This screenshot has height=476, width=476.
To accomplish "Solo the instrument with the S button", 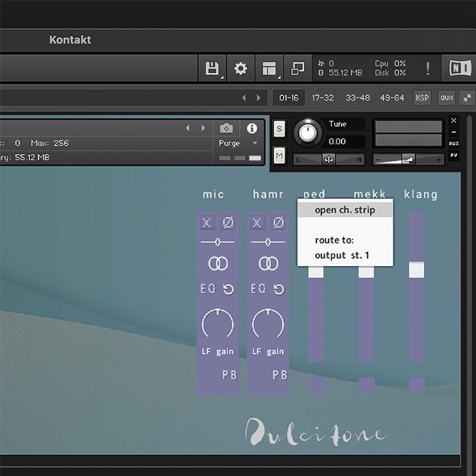I will click(x=279, y=129).
